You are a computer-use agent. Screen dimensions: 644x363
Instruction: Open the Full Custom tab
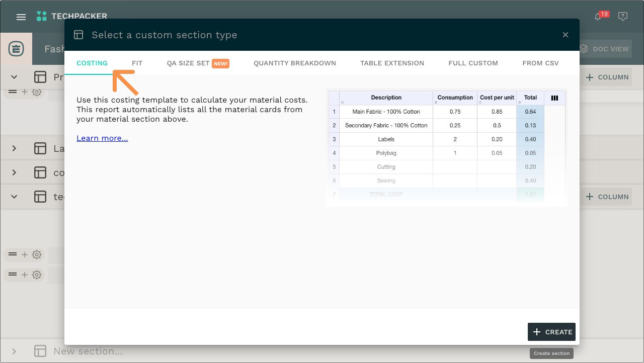pos(473,63)
